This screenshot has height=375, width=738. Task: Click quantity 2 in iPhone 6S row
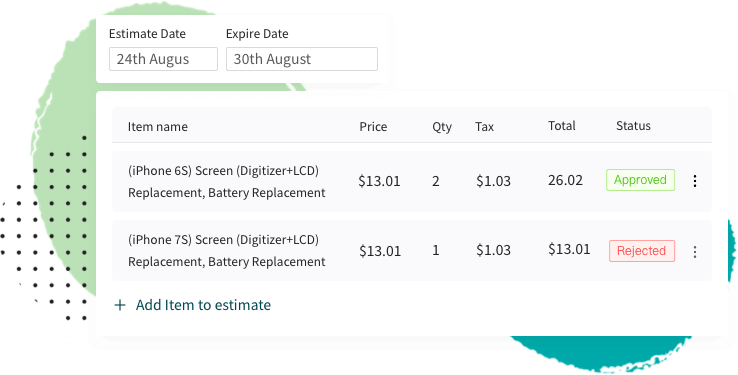[x=436, y=181]
